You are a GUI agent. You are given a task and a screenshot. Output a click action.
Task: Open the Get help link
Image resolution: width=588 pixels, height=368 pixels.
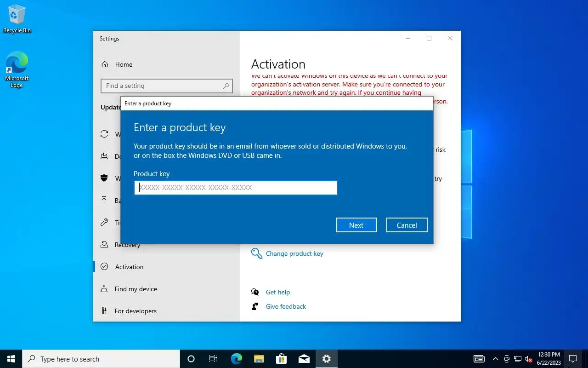click(x=278, y=292)
